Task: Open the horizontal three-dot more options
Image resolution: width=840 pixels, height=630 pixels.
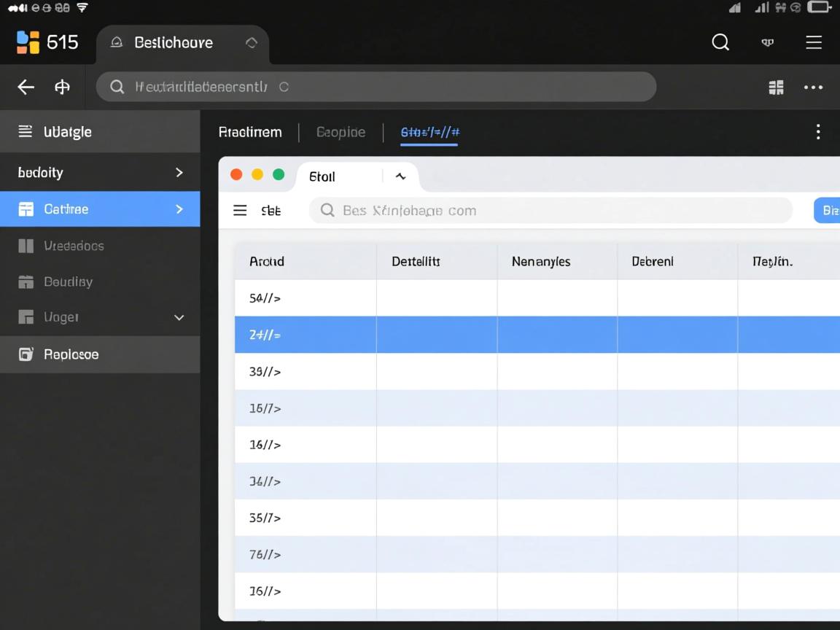Action: 813,87
